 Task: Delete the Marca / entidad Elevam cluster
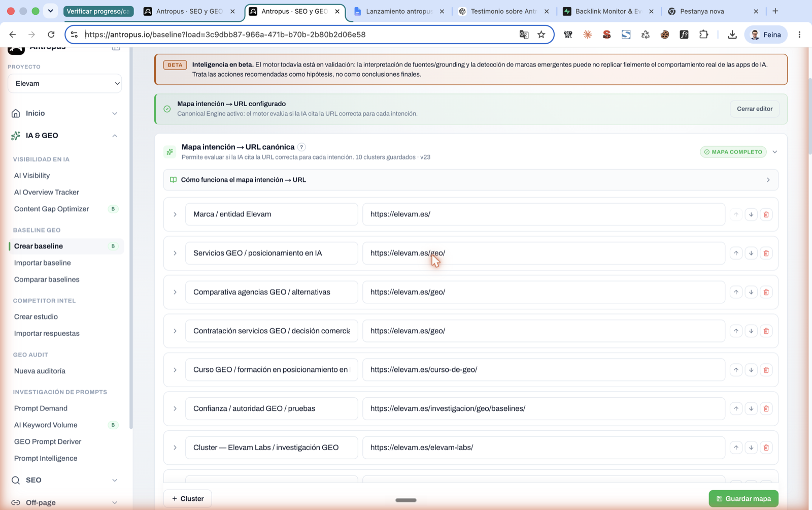point(766,214)
